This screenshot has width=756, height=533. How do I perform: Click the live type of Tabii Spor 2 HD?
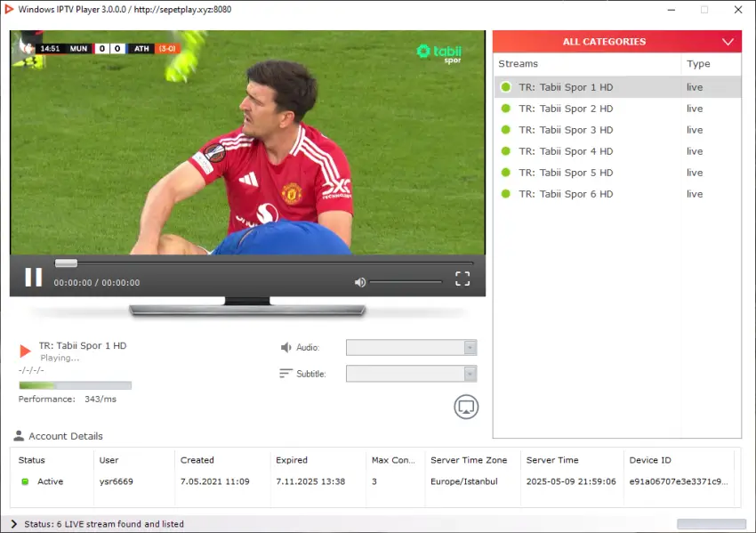(695, 109)
